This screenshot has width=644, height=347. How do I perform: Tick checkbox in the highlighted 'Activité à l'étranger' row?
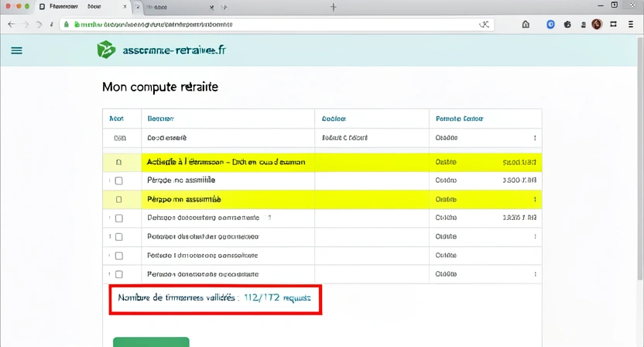(x=118, y=163)
